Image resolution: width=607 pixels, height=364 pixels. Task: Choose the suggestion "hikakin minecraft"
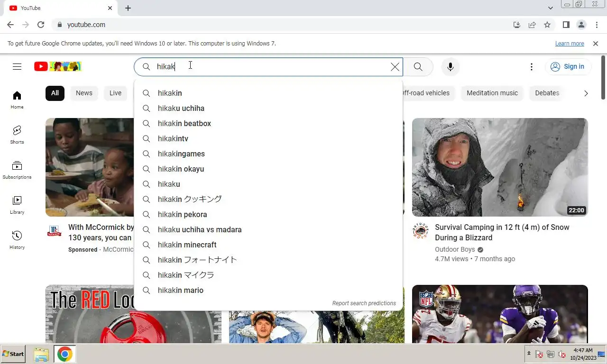pyautogui.click(x=268, y=245)
